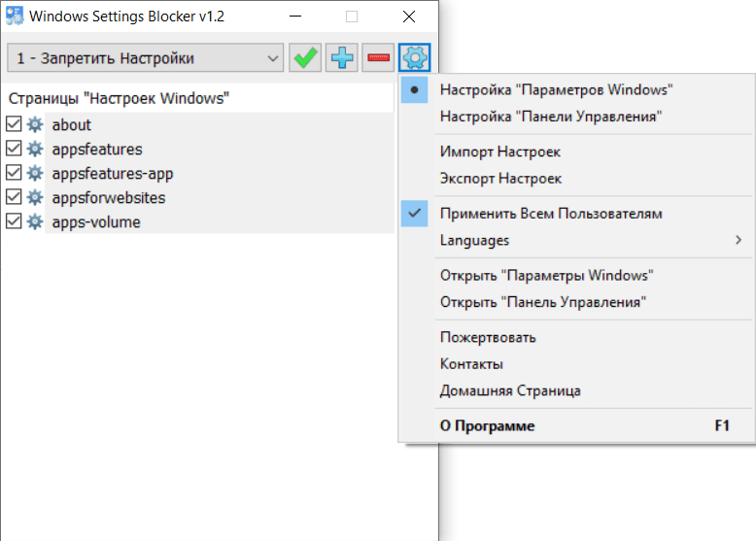
Task: Uncheck the appsfeatures checkbox
Action: point(14,149)
